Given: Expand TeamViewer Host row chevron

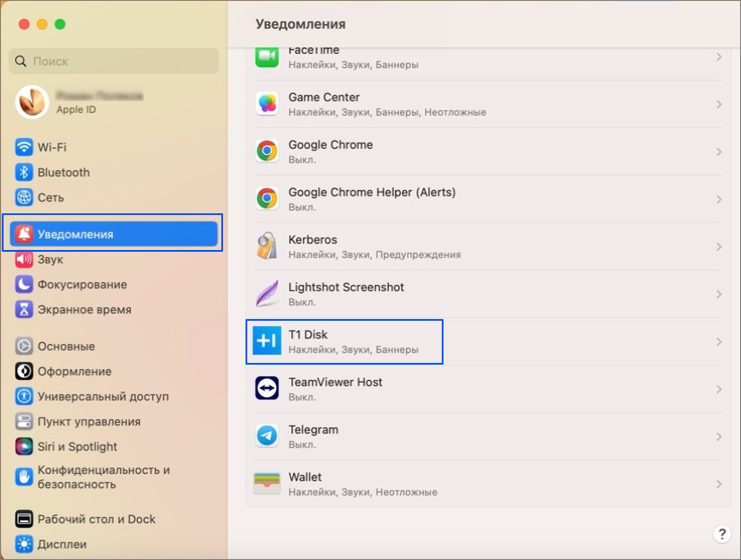Looking at the screenshot, I should pos(719,389).
